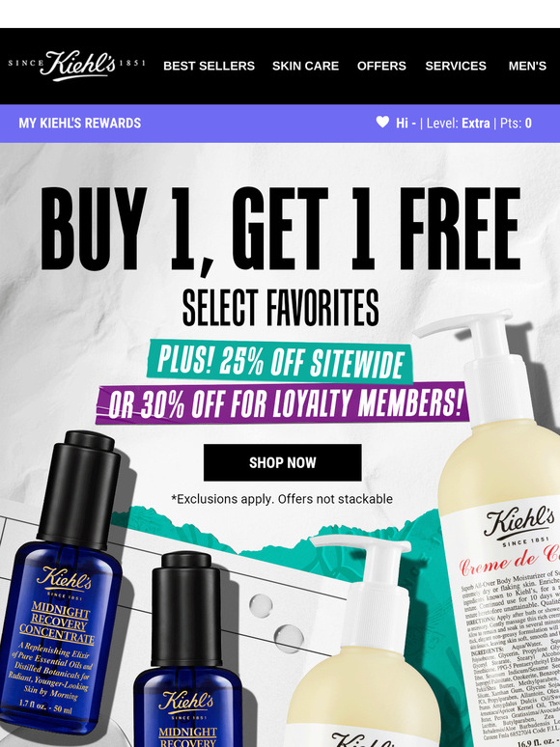Click the My Kiehl's Rewards link

[x=80, y=123]
